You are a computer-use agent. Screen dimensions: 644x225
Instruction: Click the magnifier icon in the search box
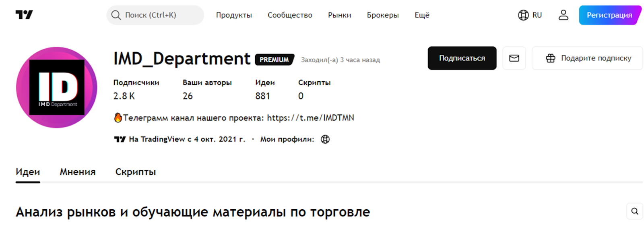116,15
